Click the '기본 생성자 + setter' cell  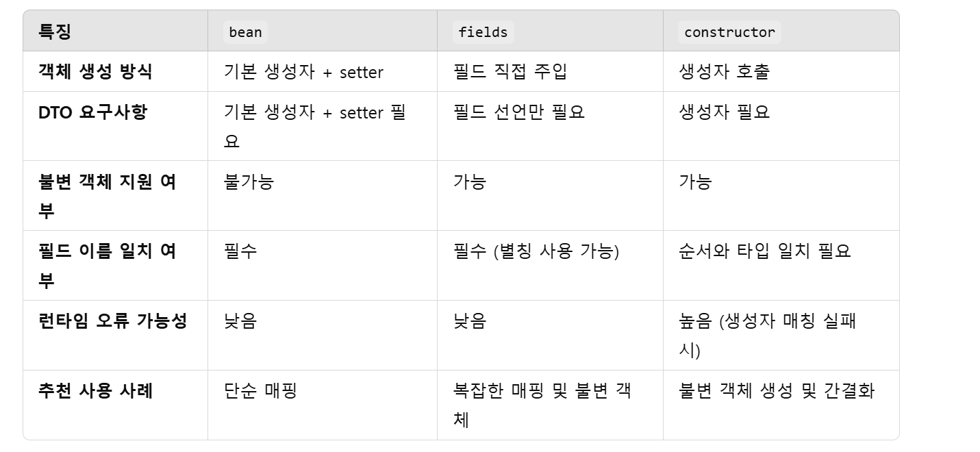[x=303, y=72]
